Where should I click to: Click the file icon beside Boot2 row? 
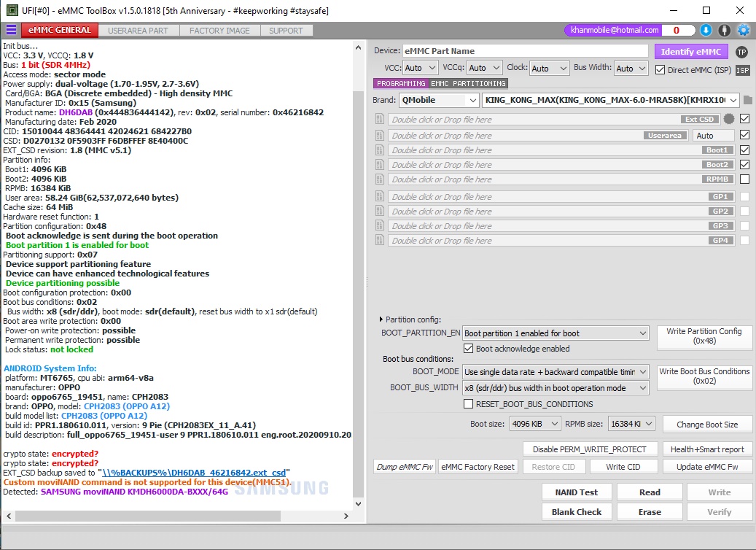379,164
